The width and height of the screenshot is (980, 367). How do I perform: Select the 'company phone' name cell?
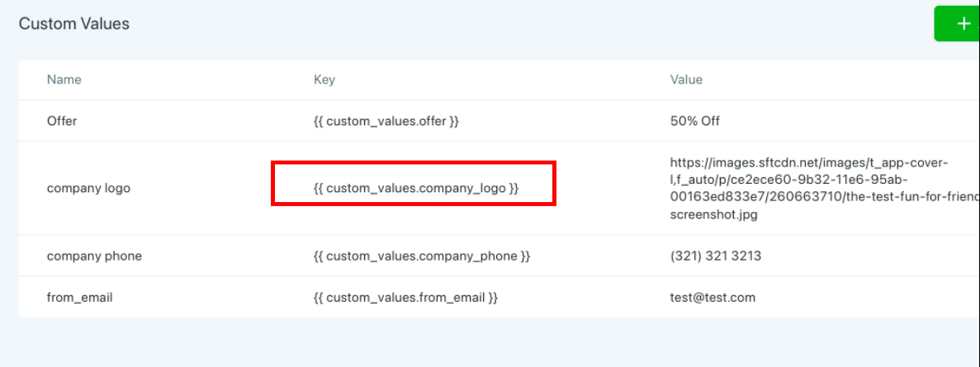[x=94, y=256]
